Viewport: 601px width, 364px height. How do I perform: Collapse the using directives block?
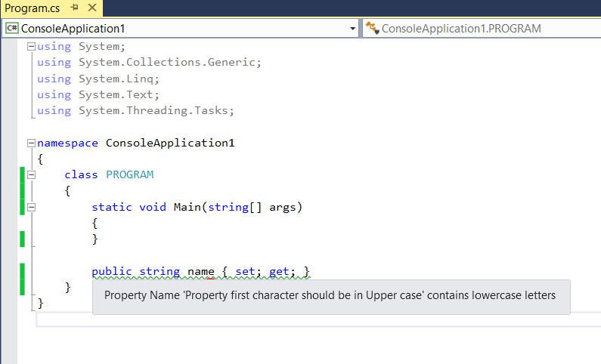pyautogui.click(x=32, y=47)
